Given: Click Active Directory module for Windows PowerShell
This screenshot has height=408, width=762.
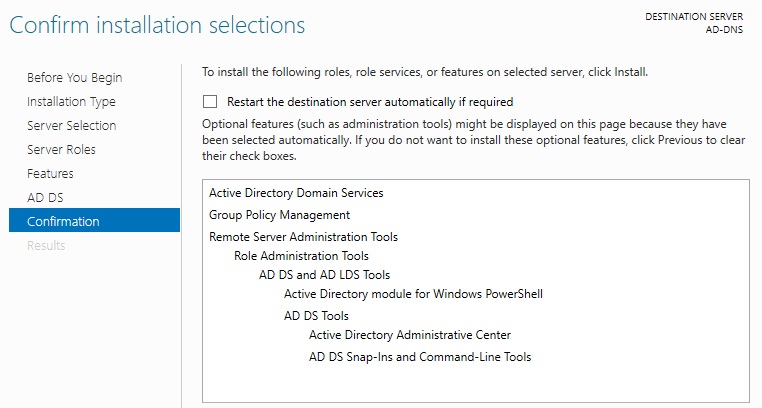Looking at the screenshot, I should tap(413, 294).
